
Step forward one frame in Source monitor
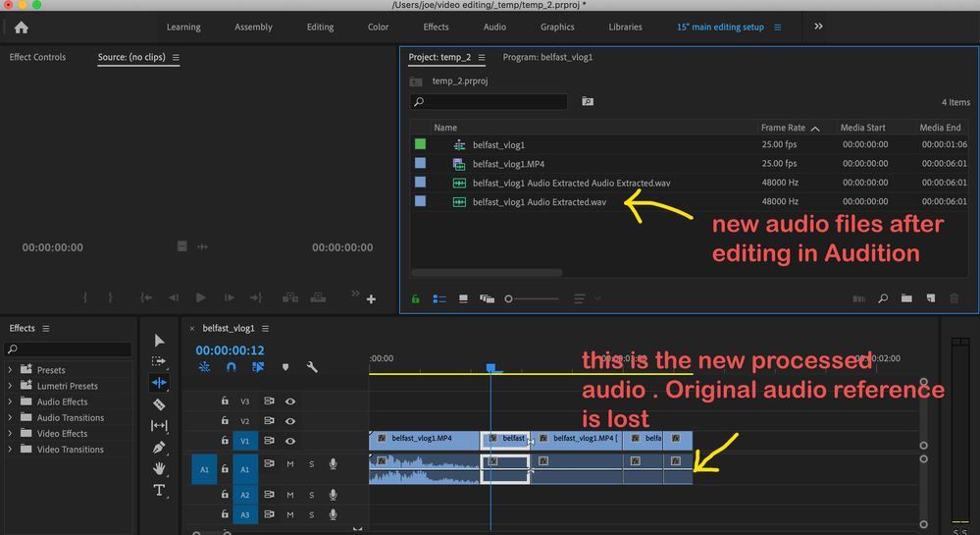(230, 297)
